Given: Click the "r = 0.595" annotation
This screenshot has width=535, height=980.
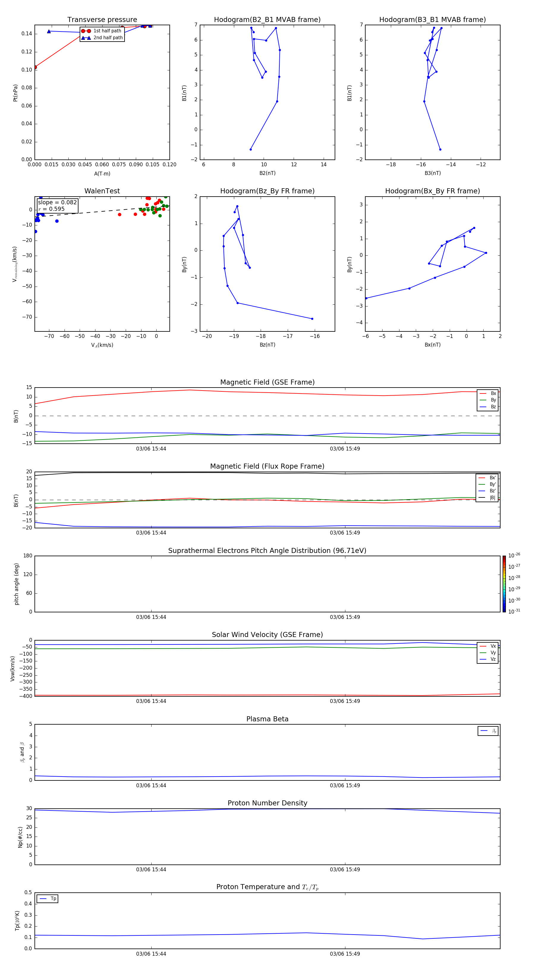Looking at the screenshot, I should (x=51, y=209).
